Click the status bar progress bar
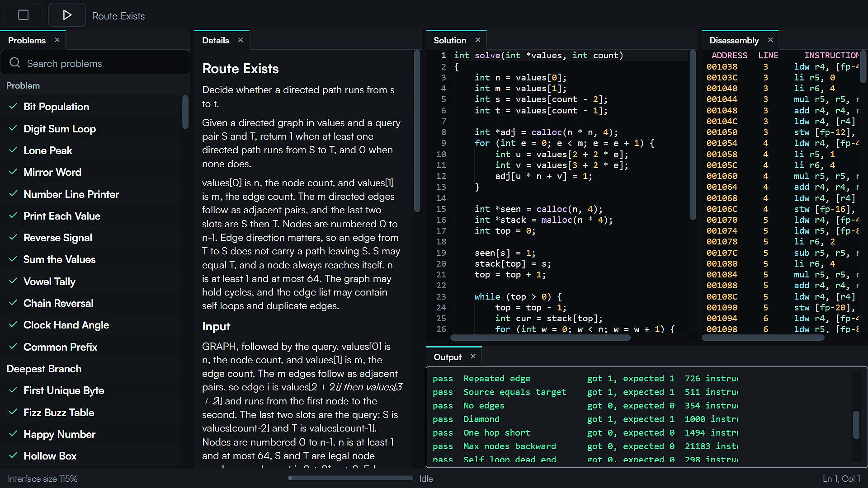Viewport: 868px width, 488px height. tap(350, 478)
